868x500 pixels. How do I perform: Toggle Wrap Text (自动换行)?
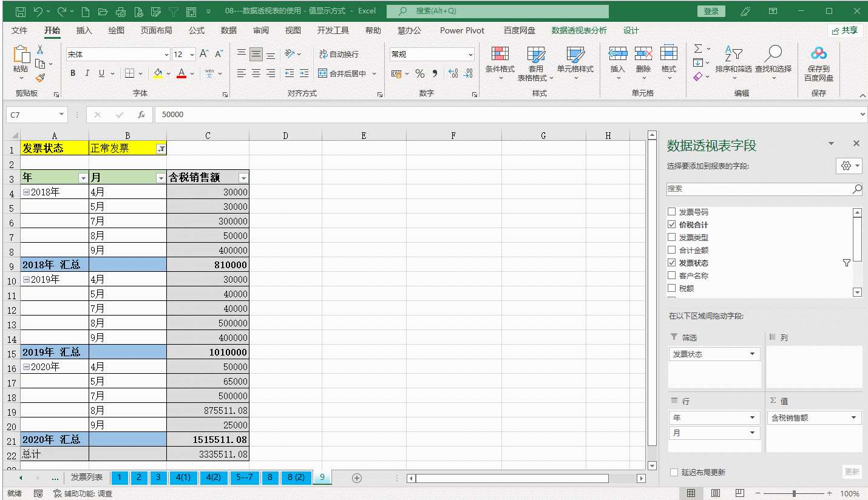pyautogui.click(x=339, y=54)
